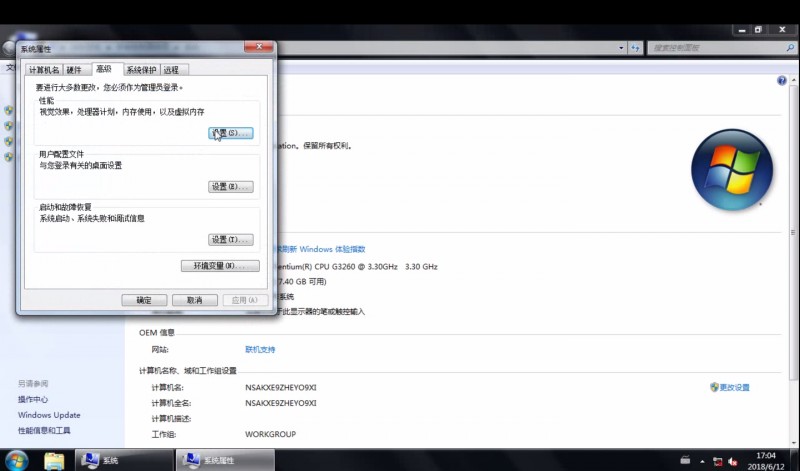This screenshot has height=471, width=800.
Task: Refresh the control panel address bar
Action: click(635, 48)
